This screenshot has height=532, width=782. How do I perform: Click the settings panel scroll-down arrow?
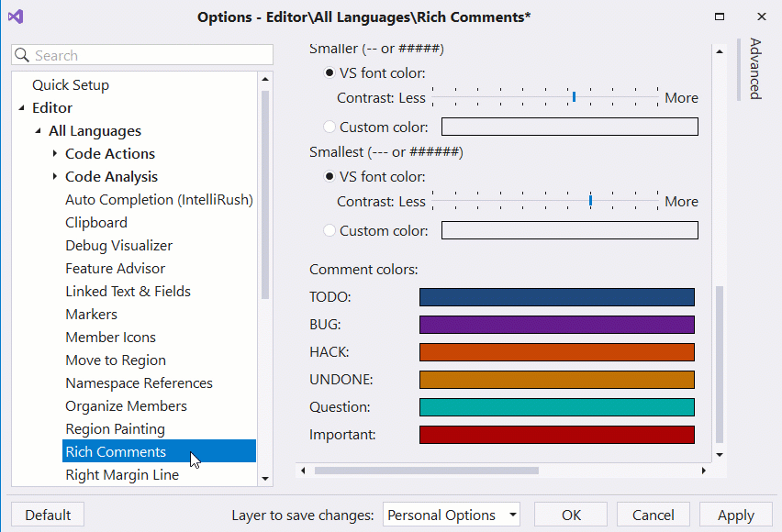720,454
